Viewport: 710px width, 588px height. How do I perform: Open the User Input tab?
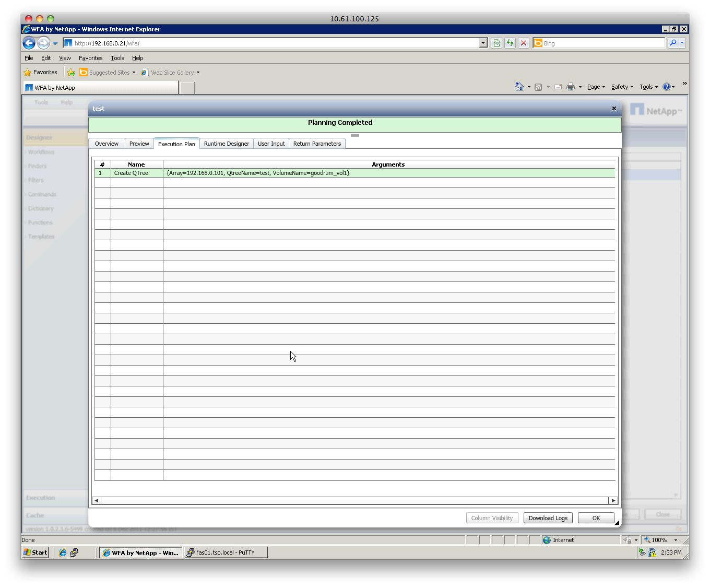click(x=271, y=144)
